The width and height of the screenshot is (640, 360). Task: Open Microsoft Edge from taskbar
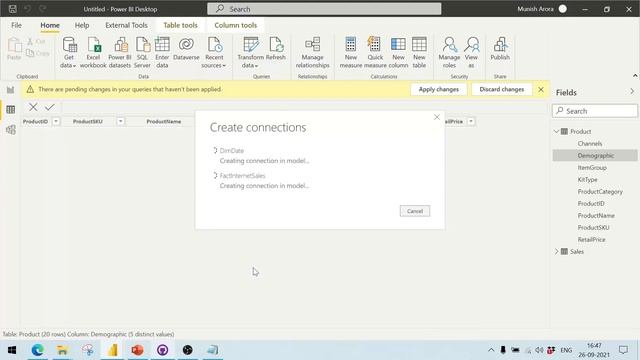[38, 350]
